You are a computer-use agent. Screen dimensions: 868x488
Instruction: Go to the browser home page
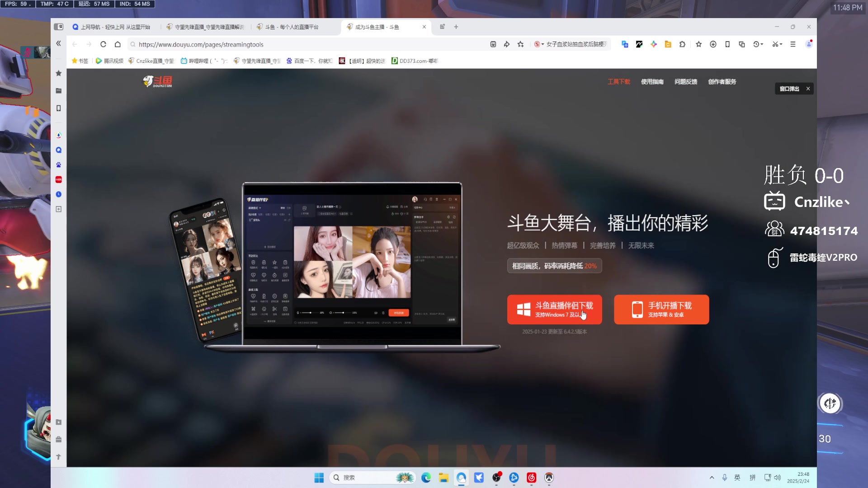coord(118,44)
